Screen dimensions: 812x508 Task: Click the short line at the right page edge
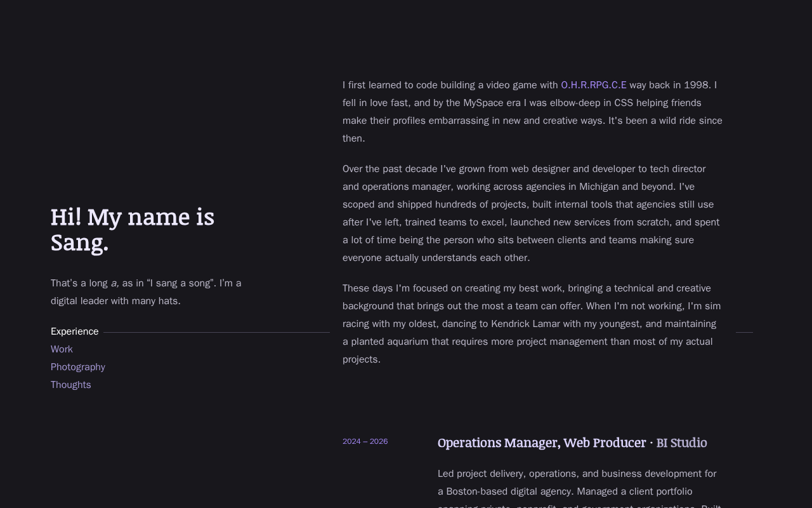tap(744, 332)
